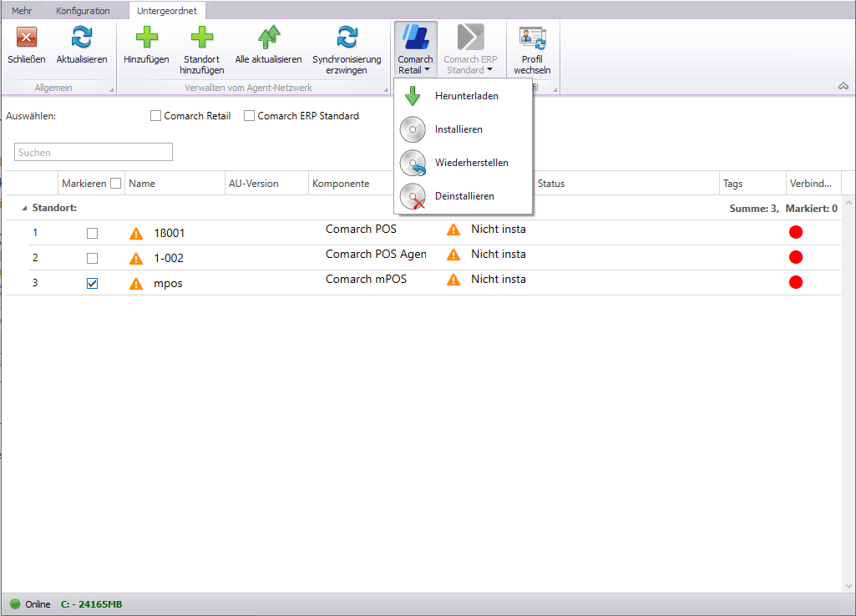856x616 pixels.
Task: Click Nicht insta status in the Comarch POS row
Action: 499,230
